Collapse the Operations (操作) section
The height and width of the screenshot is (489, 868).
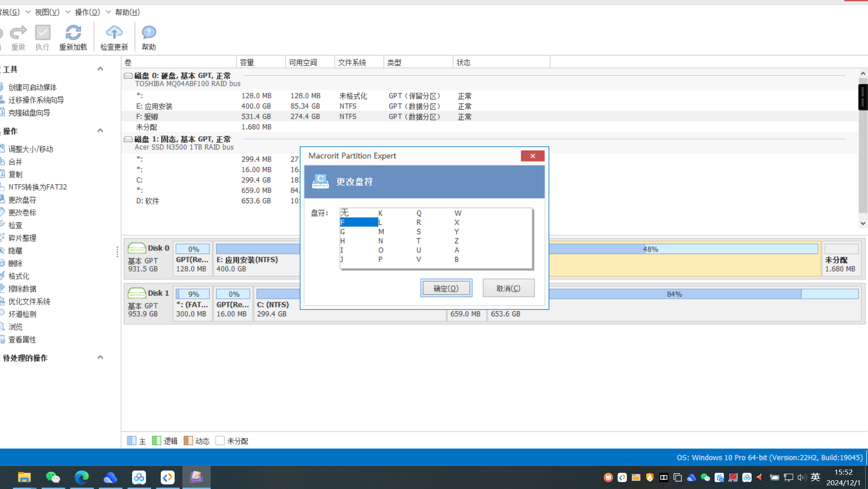pos(100,131)
